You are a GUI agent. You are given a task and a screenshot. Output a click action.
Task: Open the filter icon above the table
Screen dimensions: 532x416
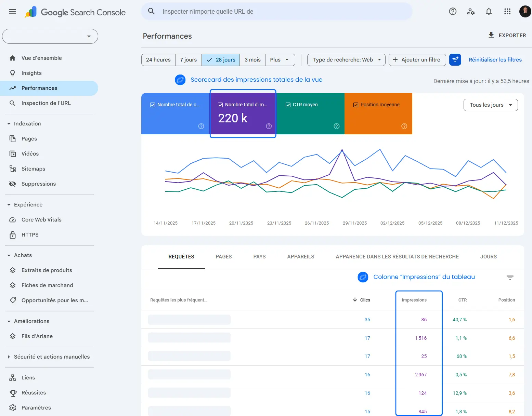[x=510, y=278]
